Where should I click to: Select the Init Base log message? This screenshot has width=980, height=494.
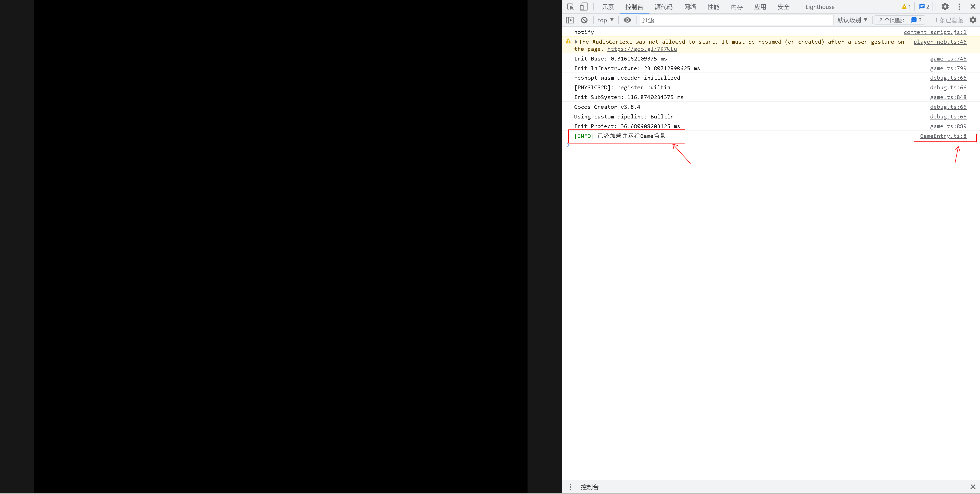click(x=620, y=59)
